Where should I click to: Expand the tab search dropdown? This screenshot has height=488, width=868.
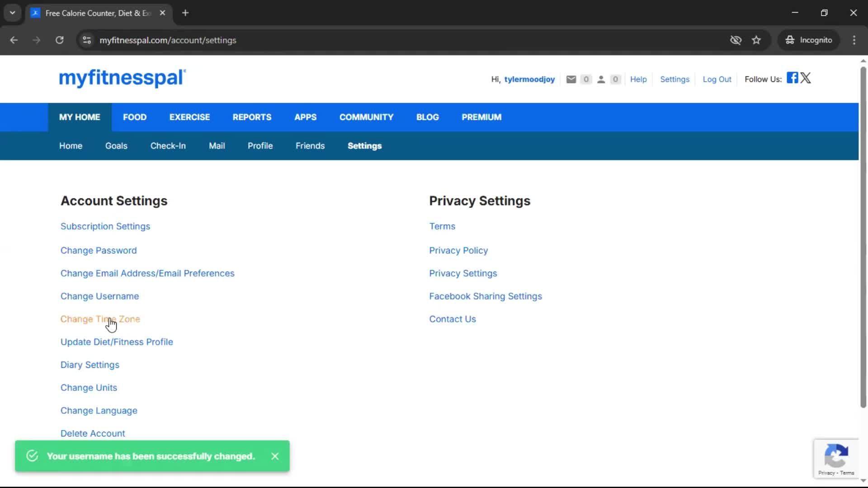pos(13,13)
